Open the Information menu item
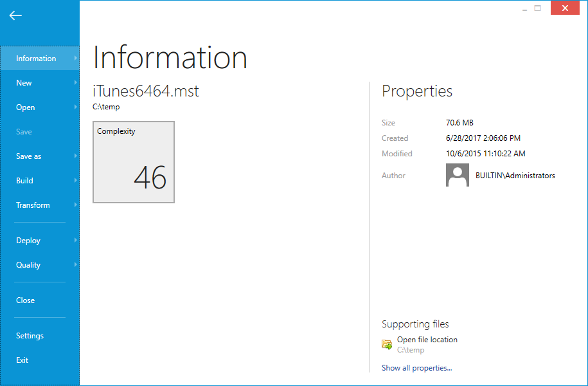This screenshot has height=386, width=588. [36, 59]
